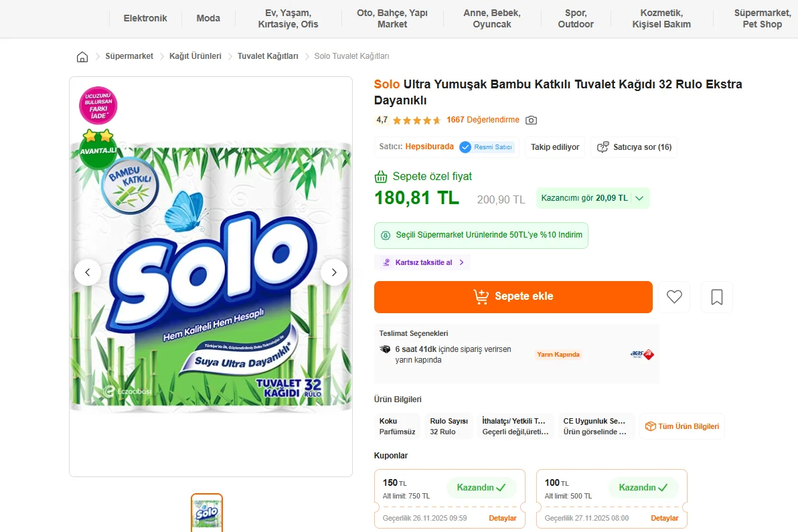Show next product image with right arrow
The image size is (798, 532).
[x=334, y=272]
